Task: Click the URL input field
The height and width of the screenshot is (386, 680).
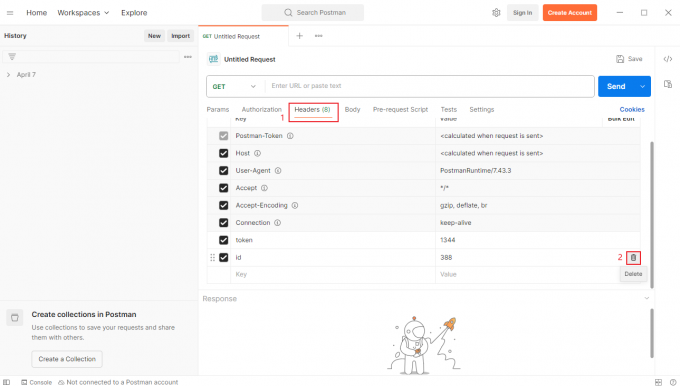Action: coord(429,86)
